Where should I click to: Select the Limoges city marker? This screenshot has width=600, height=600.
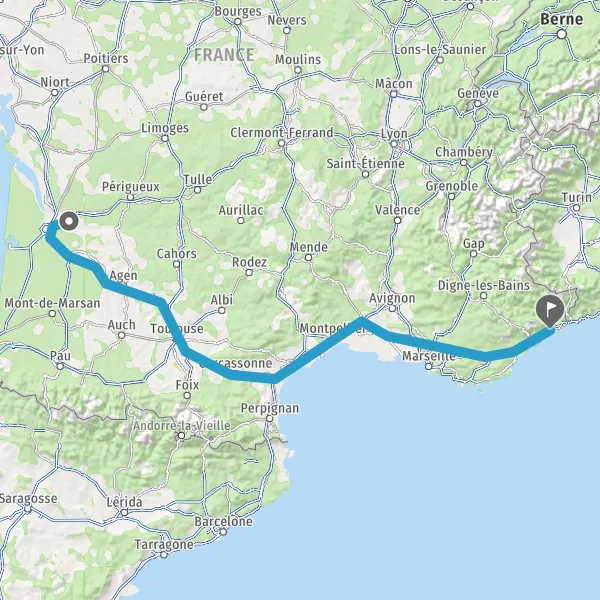165,138
